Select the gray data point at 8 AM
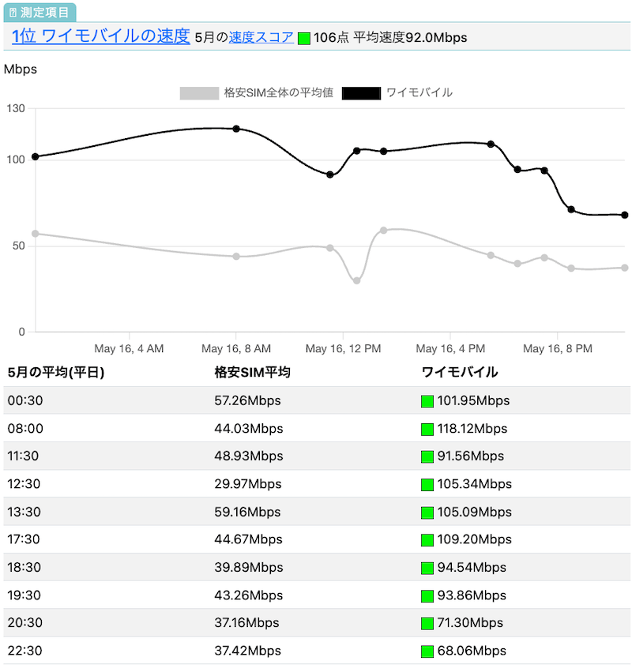The height and width of the screenshot is (672, 632). point(236,257)
